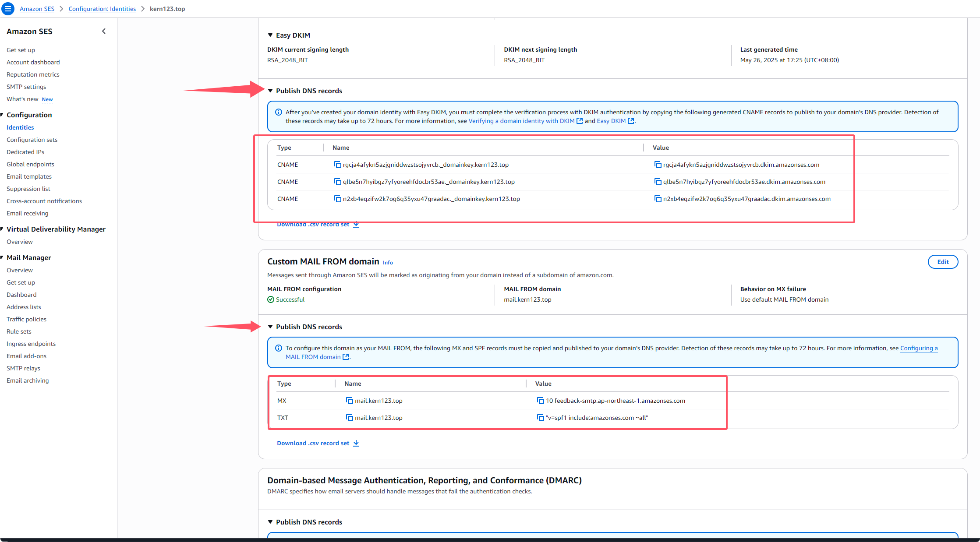This screenshot has width=980, height=542.
Task: Open Get set up under Mail Manager
Action: click(x=21, y=282)
